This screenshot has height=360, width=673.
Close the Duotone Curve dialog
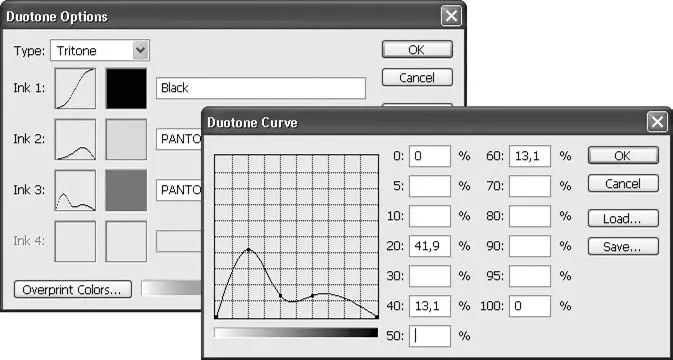pyautogui.click(x=657, y=123)
